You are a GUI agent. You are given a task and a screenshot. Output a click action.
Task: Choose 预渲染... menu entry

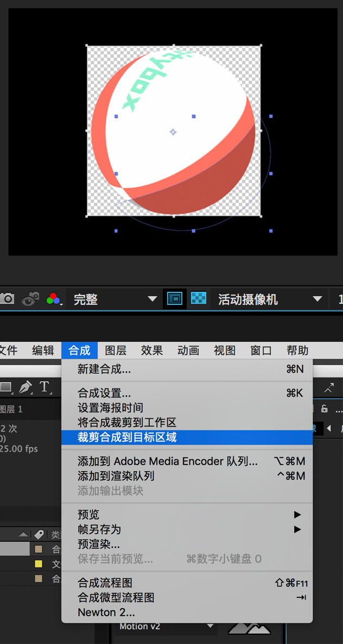187,544
